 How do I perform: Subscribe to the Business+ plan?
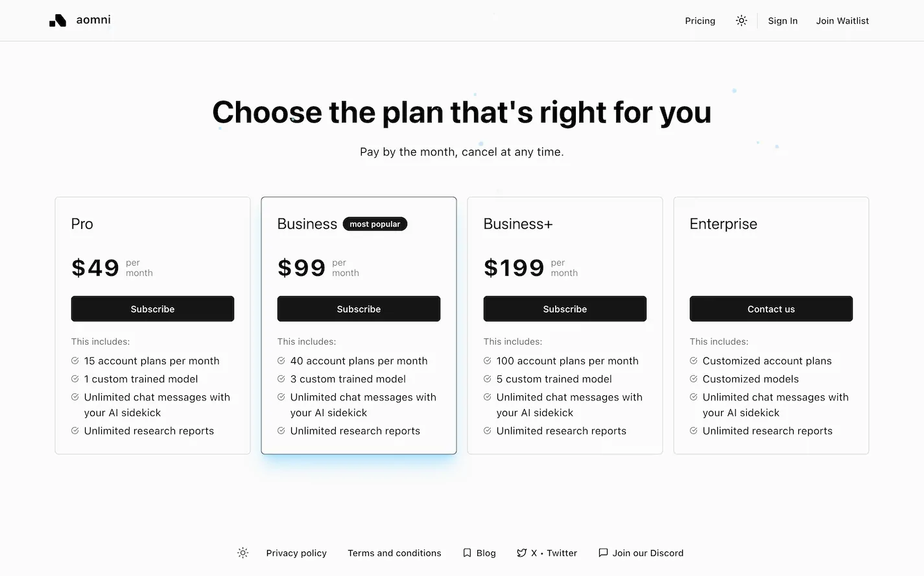[565, 309]
